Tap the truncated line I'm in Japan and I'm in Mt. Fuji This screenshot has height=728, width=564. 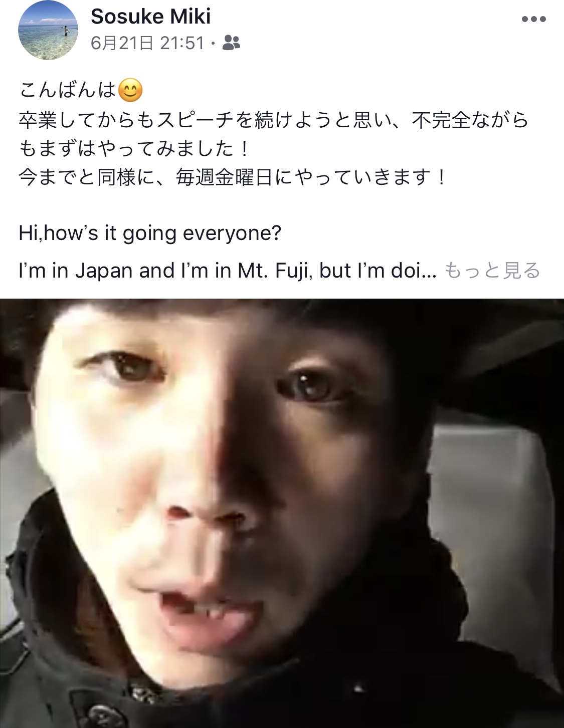pos(228,271)
